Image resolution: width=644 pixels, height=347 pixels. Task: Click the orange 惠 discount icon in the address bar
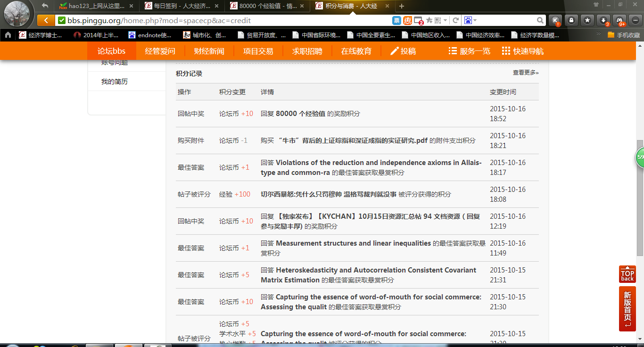[407, 20]
